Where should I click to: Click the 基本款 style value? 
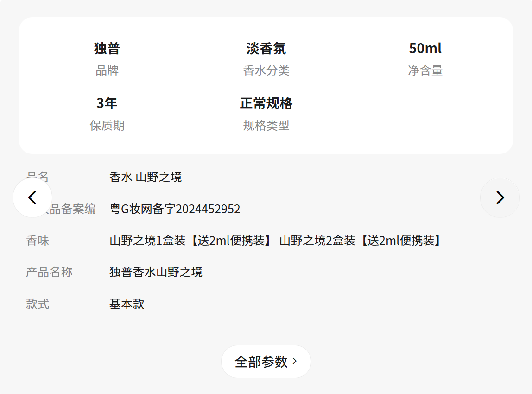pyautogui.click(x=127, y=304)
